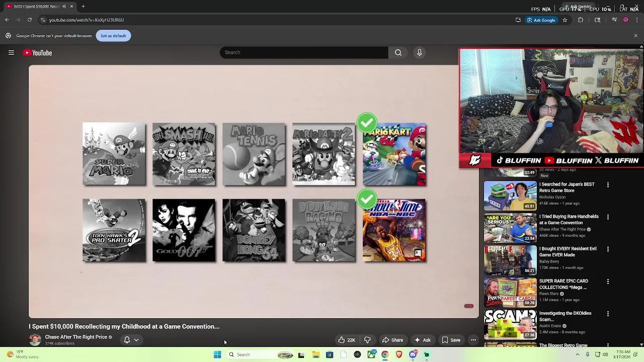Go forward with the browser forward arrow

click(18, 20)
